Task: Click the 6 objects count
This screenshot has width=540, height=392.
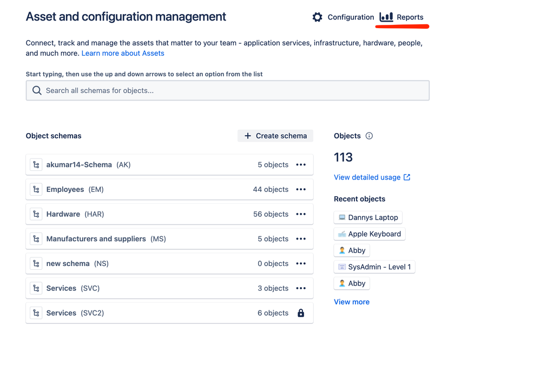Action: pos(273,313)
